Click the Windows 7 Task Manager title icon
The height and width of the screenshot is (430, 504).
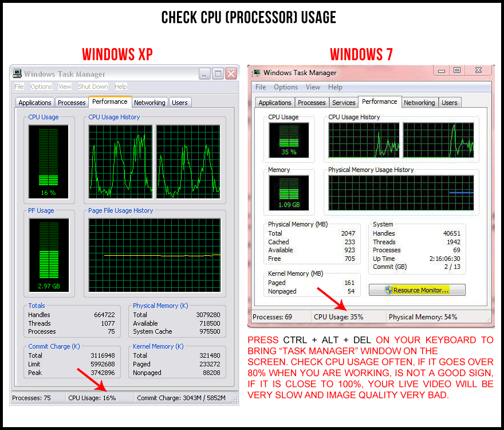point(256,73)
